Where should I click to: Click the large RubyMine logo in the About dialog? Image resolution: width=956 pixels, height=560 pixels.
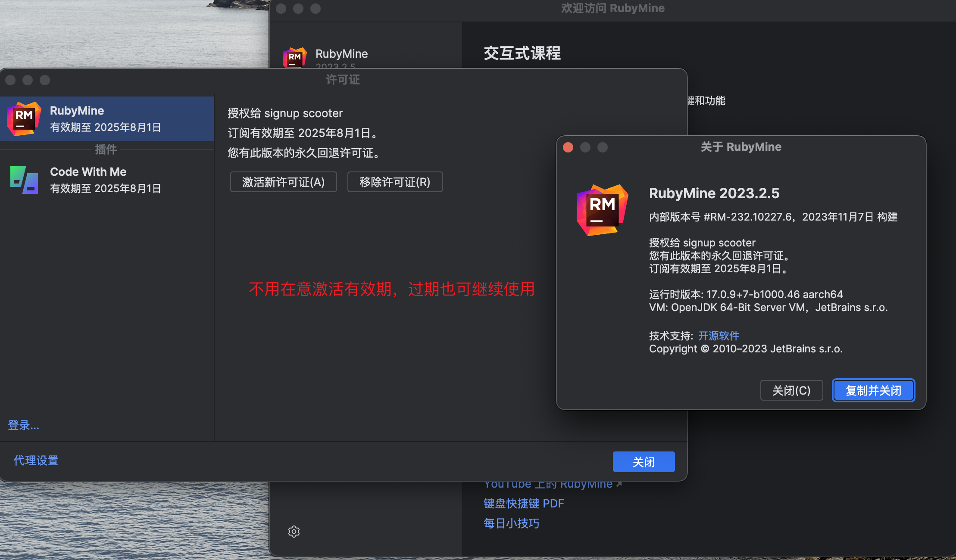[x=602, y=210]
